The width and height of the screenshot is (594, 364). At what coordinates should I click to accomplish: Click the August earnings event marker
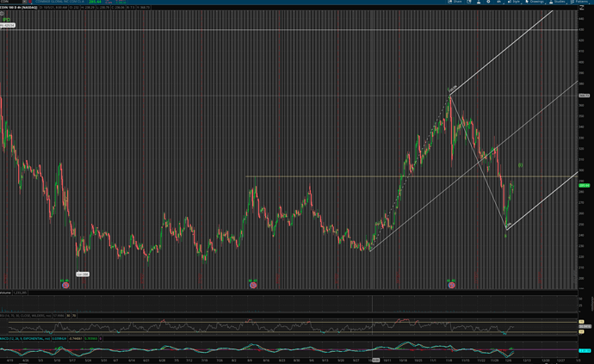[253, 285]
